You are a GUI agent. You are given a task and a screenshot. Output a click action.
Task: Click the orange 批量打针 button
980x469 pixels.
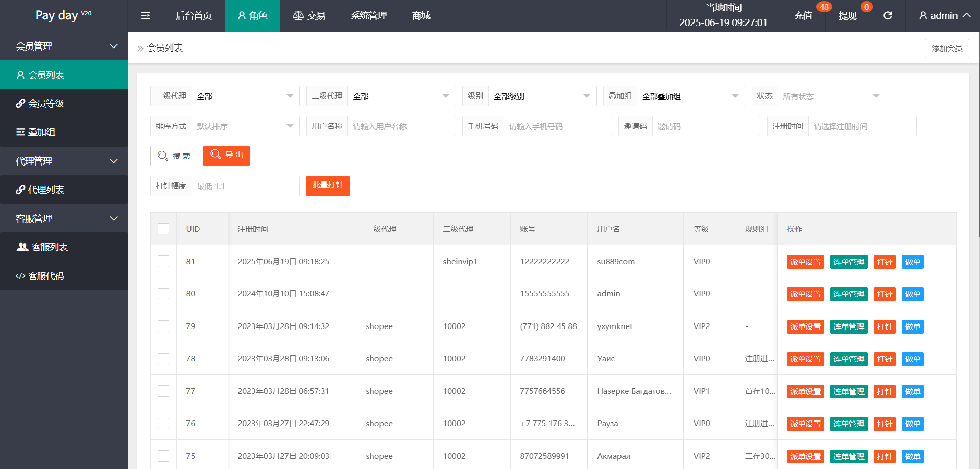(x=328, y=185)
